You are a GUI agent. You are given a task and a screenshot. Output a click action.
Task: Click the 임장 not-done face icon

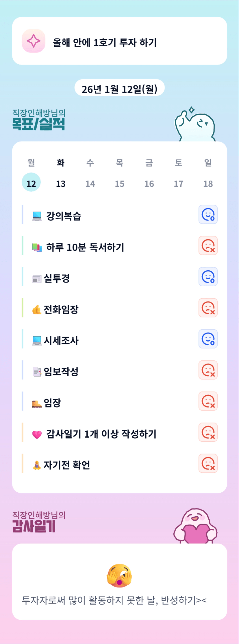coord(208,401)
